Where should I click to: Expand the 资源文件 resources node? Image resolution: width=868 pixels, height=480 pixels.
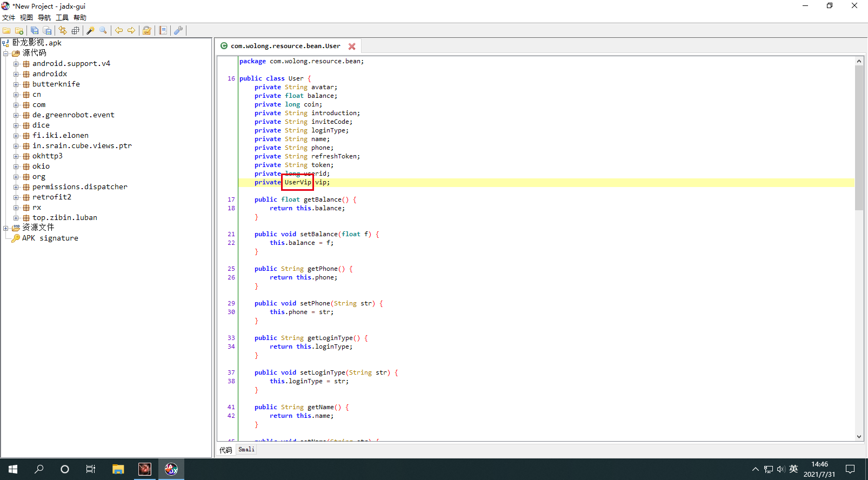coord(6,228)
